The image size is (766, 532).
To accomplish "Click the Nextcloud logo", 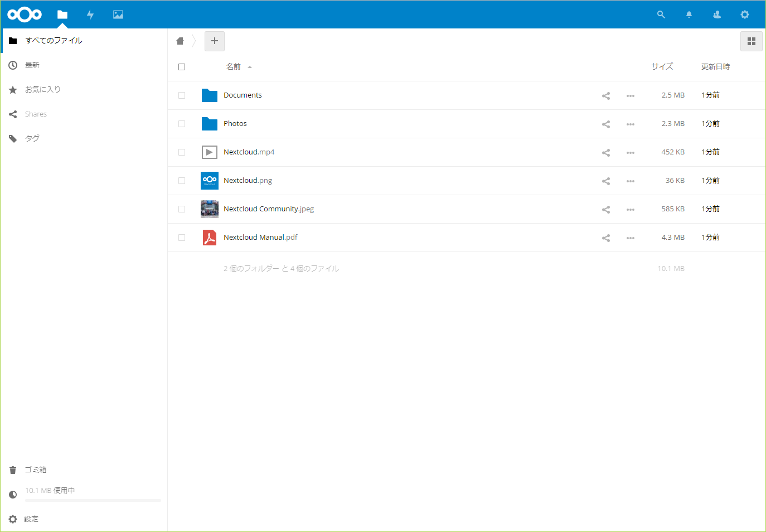I will pyautogui.click(x=25, y=14).
